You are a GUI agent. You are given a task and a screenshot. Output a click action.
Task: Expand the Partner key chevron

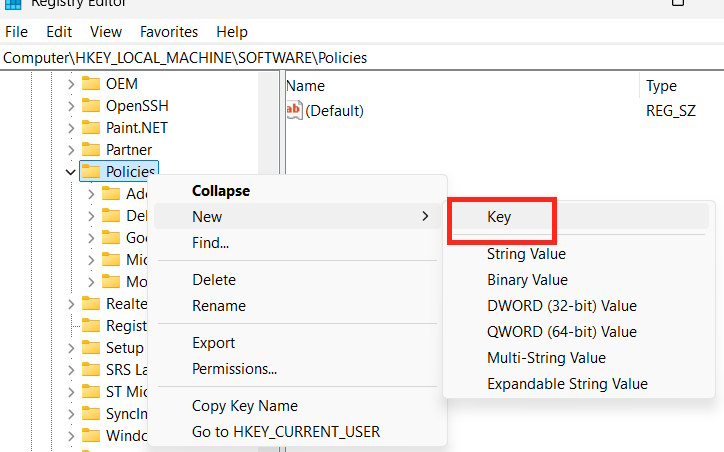(x=70, y=150)
